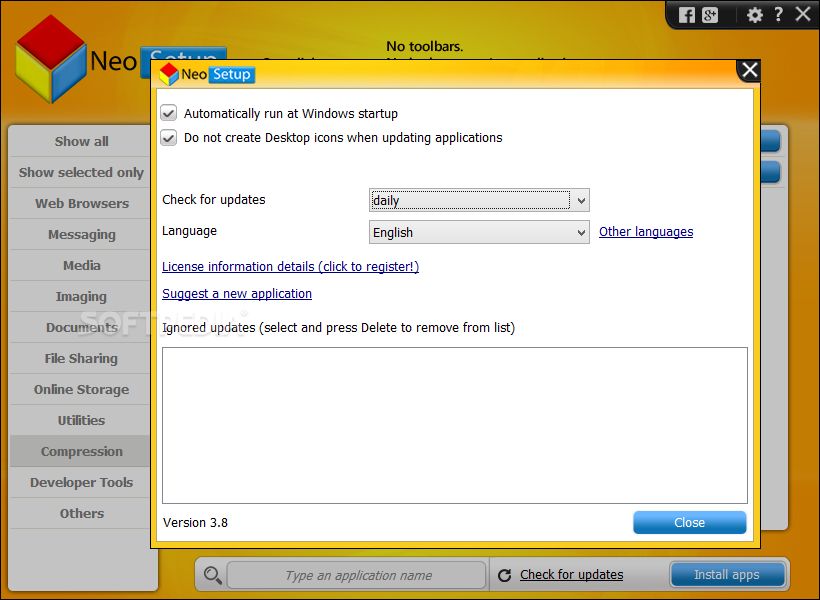
Task: Select the Show all category
Action: click(81, 142)
